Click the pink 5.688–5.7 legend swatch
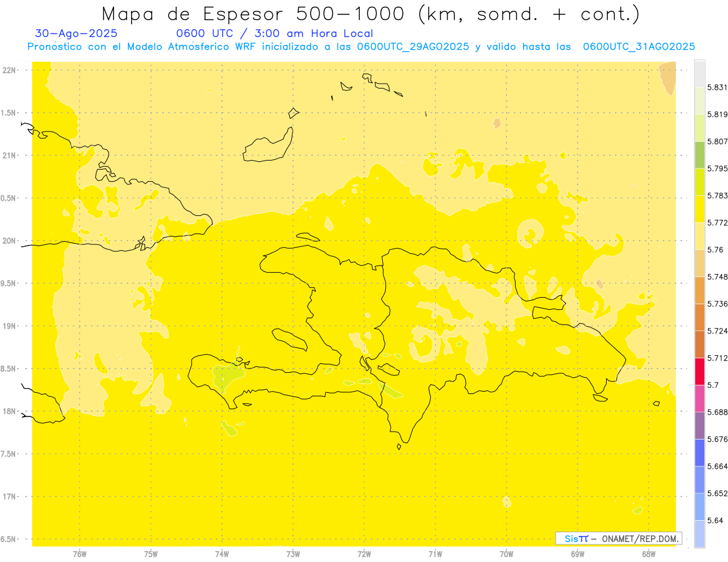The height and width of the screenshot is (562, 728). (699, 398)
